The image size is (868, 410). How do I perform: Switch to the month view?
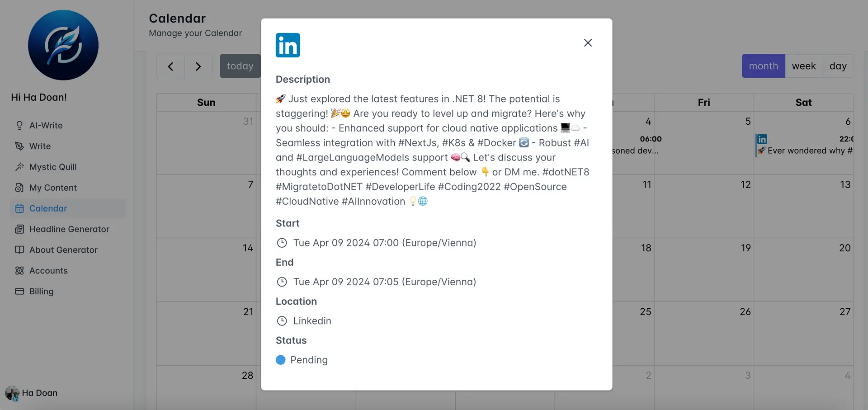(764, 66)
